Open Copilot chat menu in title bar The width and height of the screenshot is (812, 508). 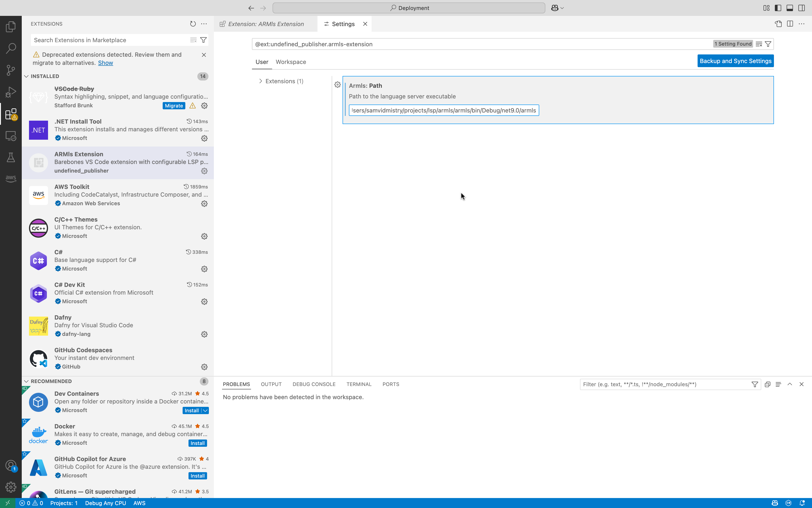click(x=557, y=8)
